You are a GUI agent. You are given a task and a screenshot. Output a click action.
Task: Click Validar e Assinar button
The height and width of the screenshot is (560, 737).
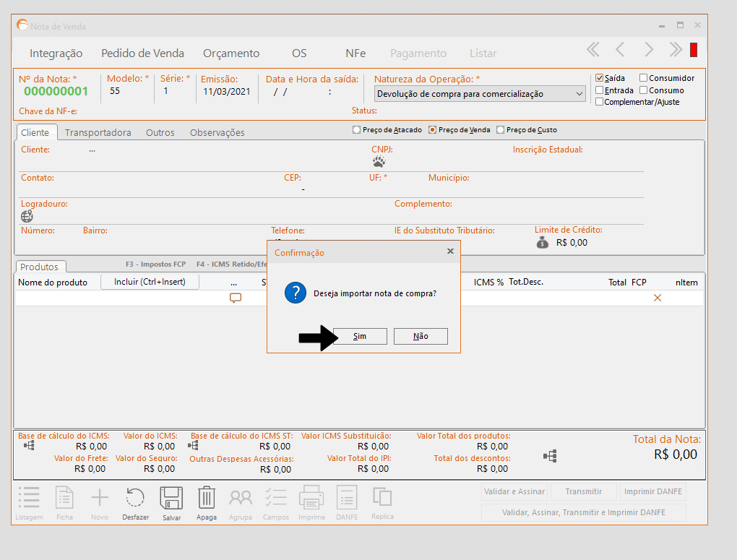point(514,491)
